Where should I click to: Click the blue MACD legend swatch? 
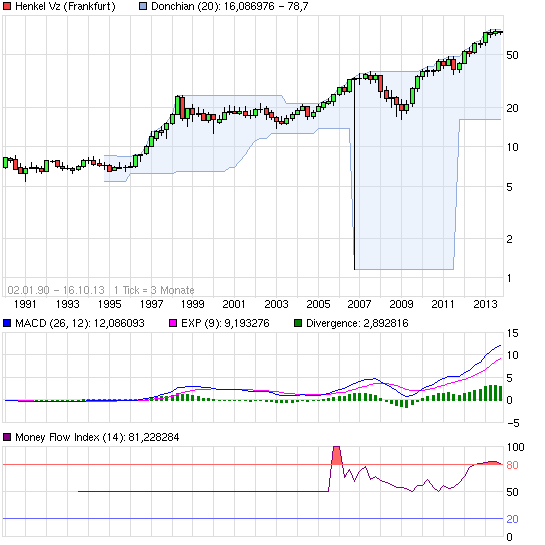click(7, 323)
